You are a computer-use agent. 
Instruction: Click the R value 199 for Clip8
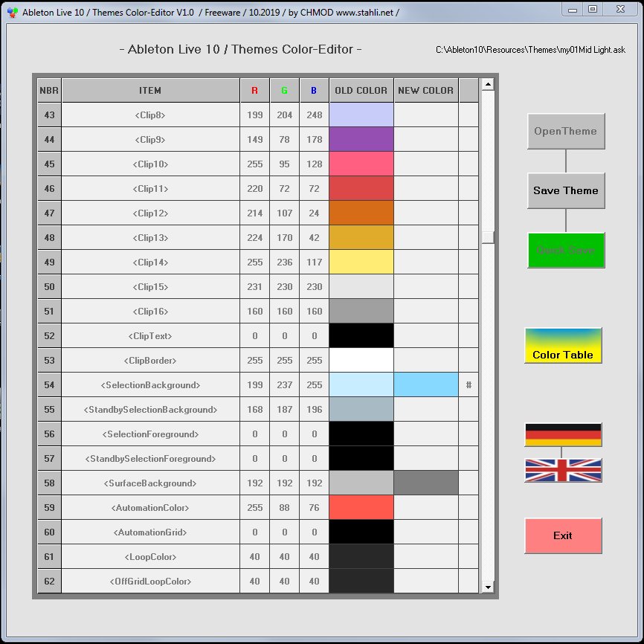pos(254,115)
